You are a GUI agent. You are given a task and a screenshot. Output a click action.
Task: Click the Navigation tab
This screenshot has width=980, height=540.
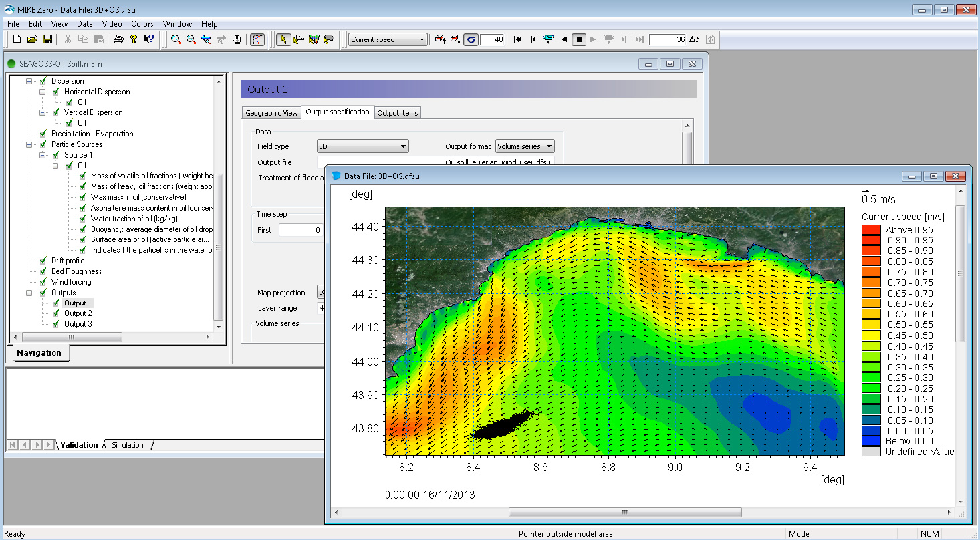pyautogui.click(x=39, y=353)
